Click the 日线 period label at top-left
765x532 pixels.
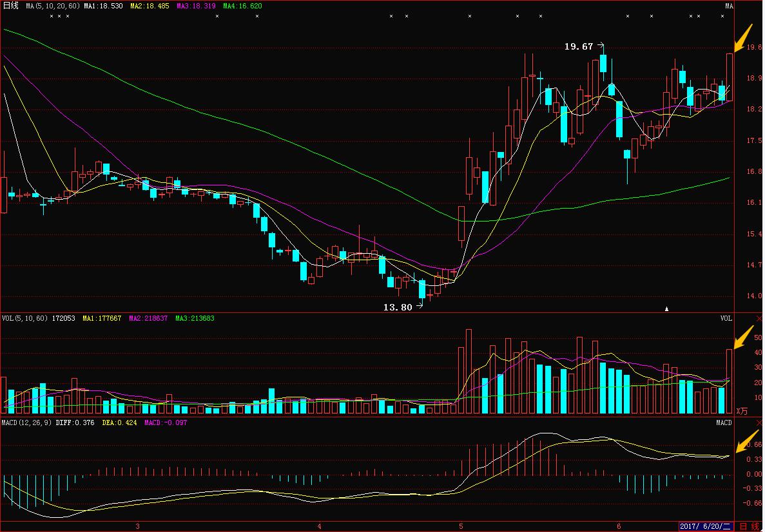[x=11, y=6]
